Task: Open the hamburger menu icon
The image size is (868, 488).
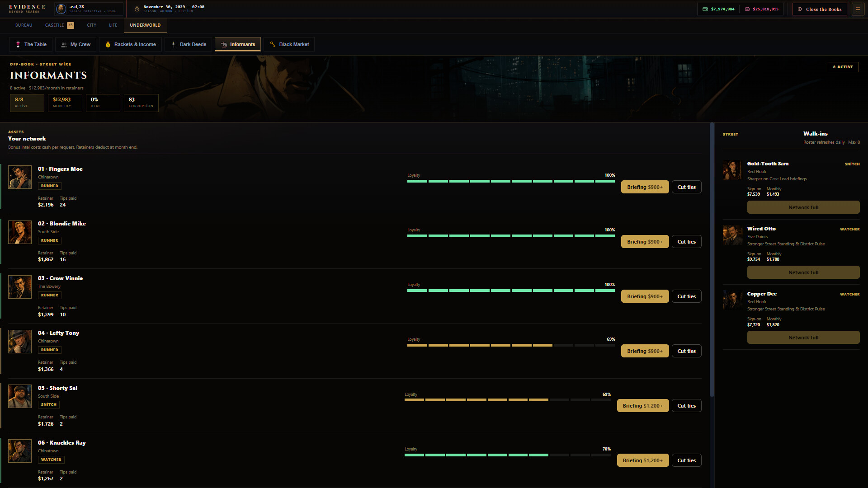Action: [x=858, y=9]
